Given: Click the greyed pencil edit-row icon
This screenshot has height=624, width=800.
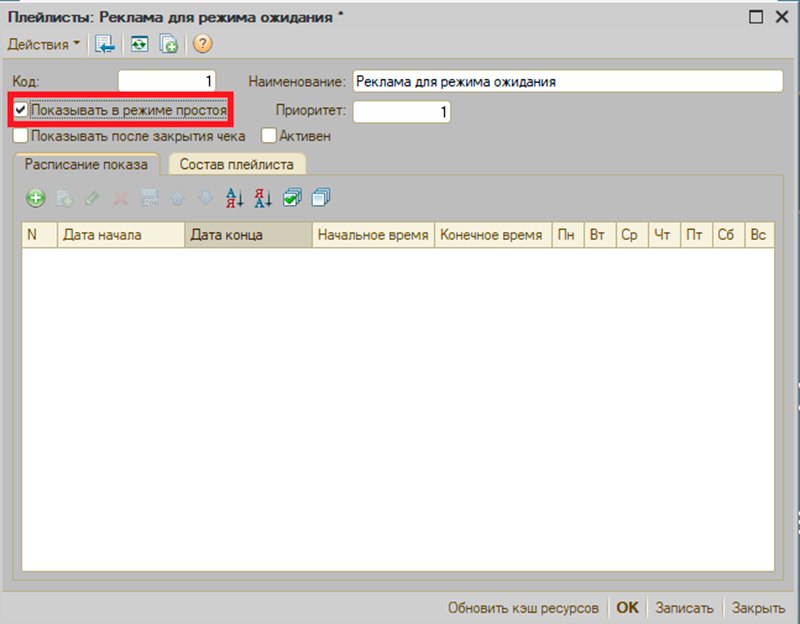Looking at the screenshot, I should (x=92, y=198).
